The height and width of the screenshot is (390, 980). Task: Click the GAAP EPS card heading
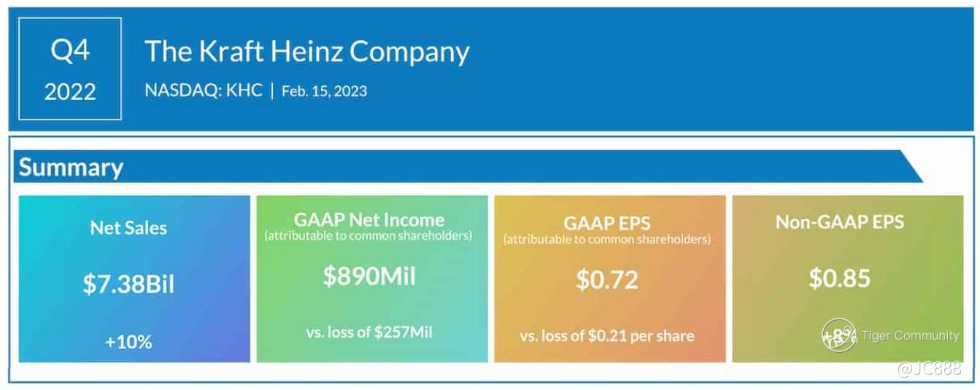pyautogui.click(x=607, y=224)
